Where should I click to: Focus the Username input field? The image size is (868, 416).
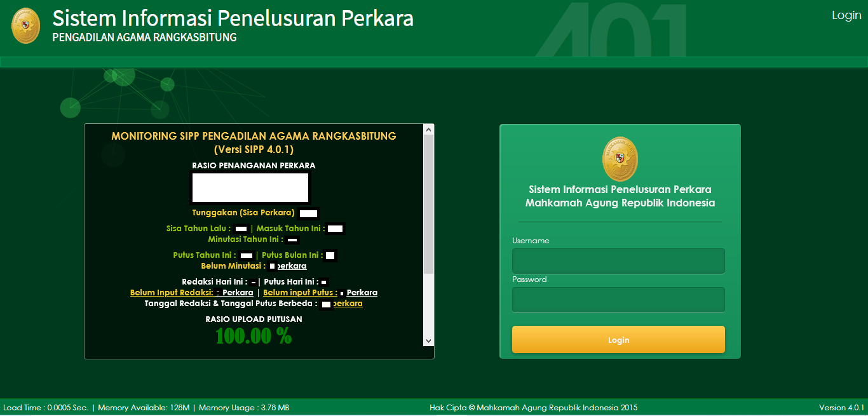click(x=618, y=261)
